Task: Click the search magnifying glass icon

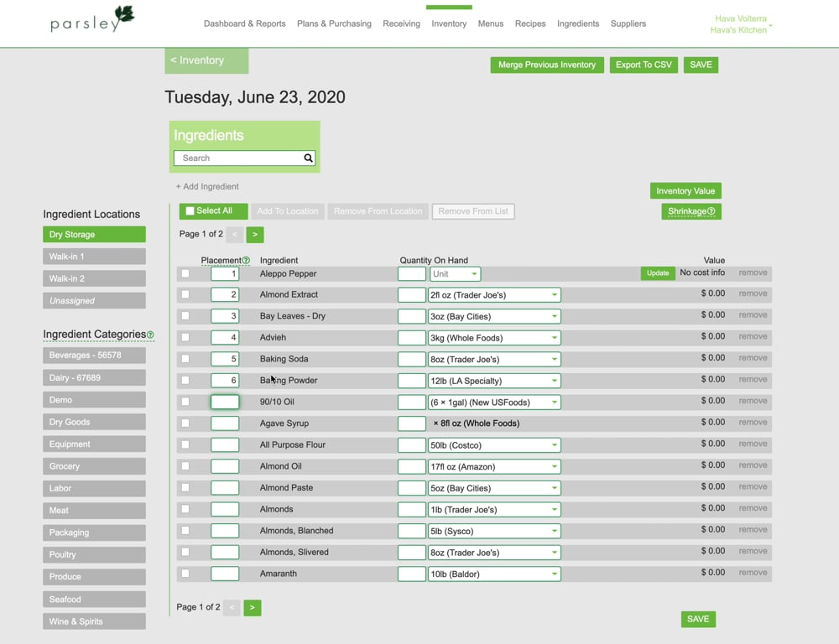Action: (308, 158)
